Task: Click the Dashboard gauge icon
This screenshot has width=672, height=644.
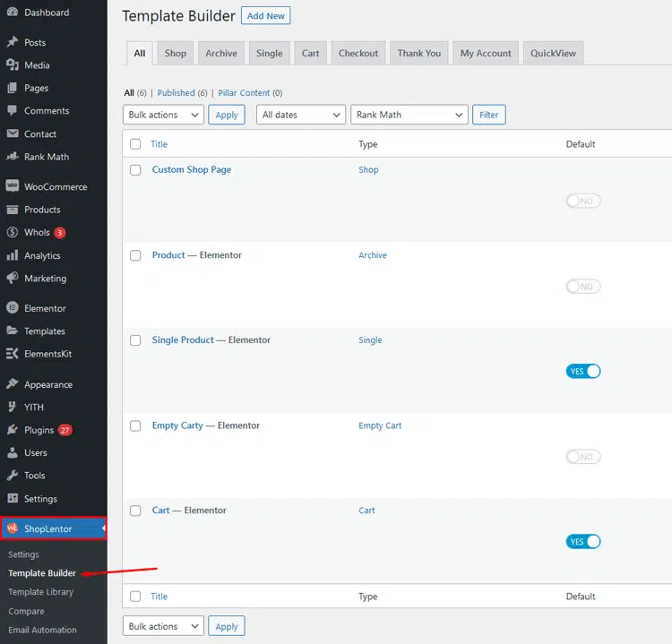Action: [x=13, y=12]
